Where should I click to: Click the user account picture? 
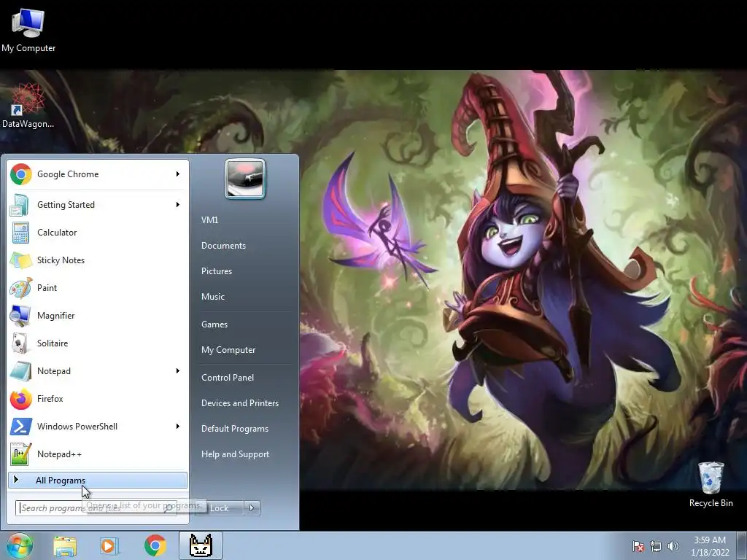point(245,179)
